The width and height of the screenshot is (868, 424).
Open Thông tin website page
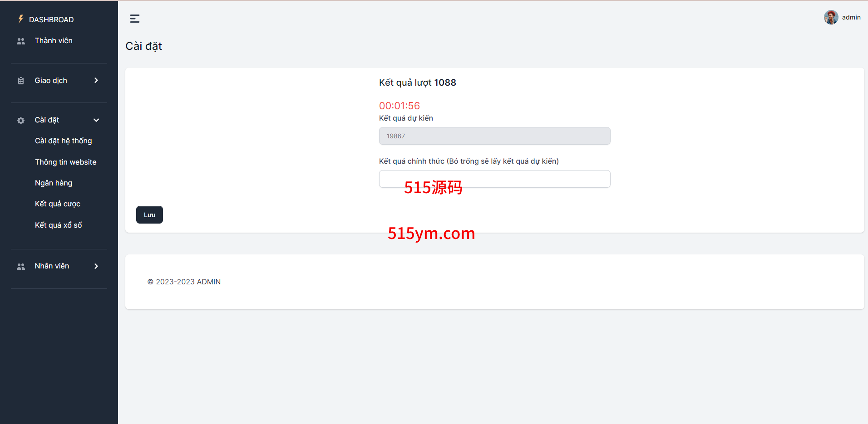click(x=66, y=162)
